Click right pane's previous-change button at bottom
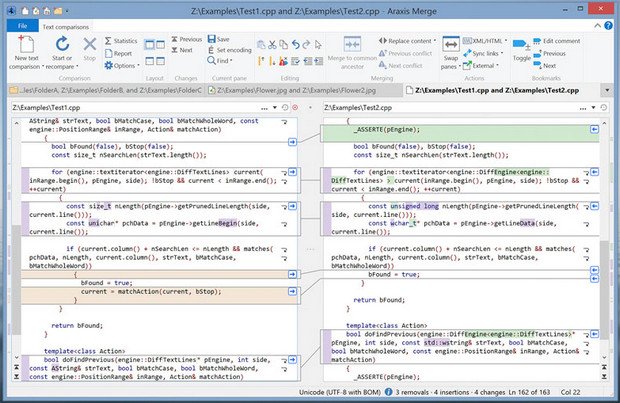The width and height of the screenshot is (620, 403). click(604, 367)
